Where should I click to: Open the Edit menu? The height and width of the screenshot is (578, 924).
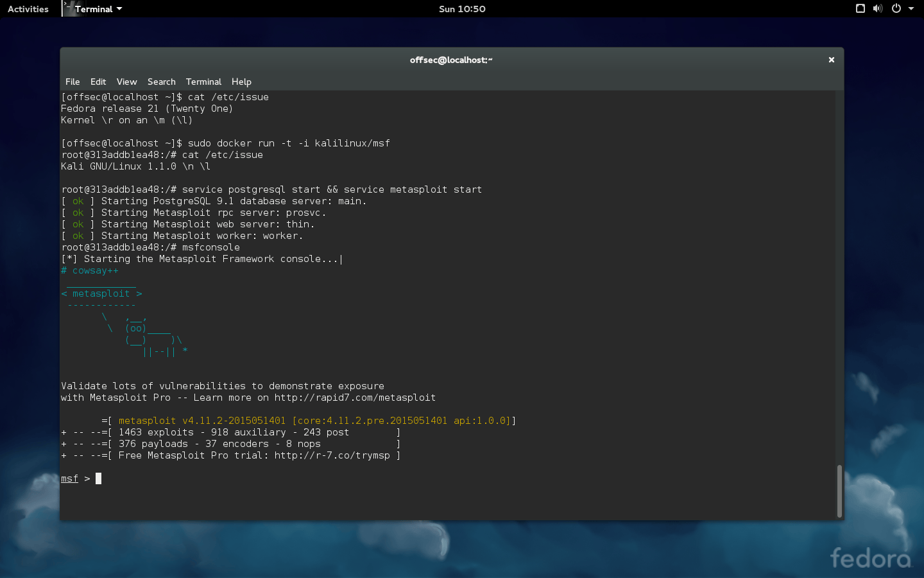[98, 82]
